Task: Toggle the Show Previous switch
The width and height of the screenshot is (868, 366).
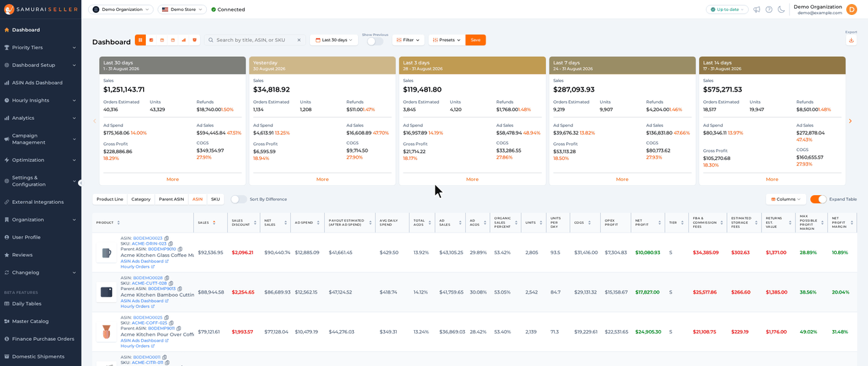Action: [x=375, y=41]
